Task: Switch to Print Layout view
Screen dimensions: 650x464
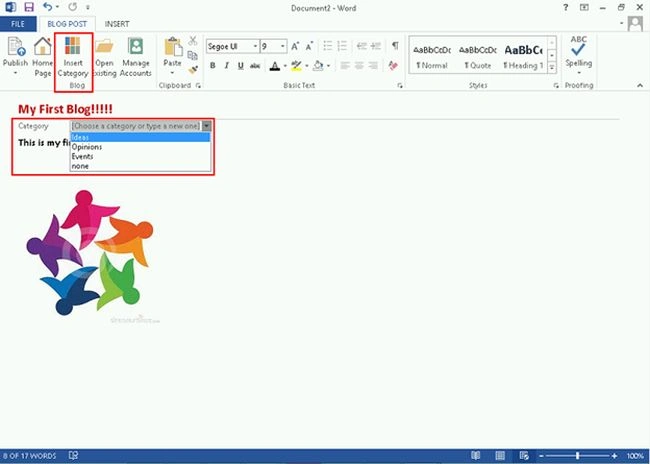Action: 500,456
